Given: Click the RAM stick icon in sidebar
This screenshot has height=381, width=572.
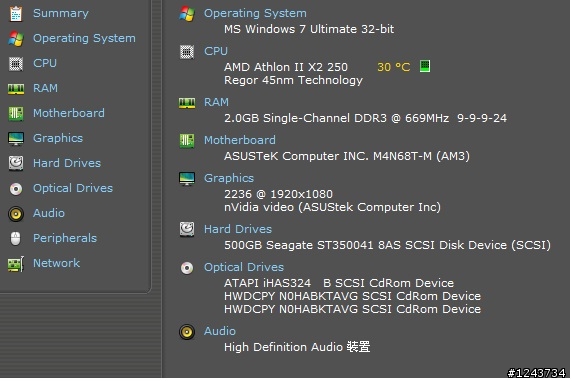Looking at the screenshot, I should [16, 89].
